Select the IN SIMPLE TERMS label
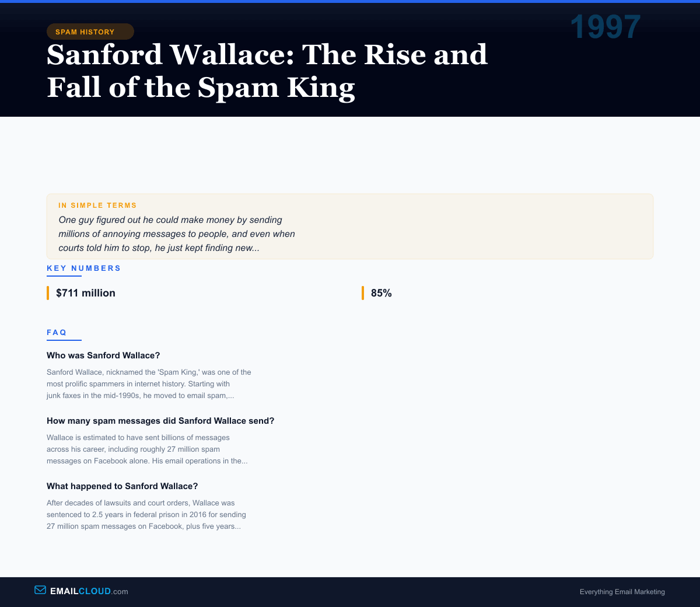Screen dimensions: 700x607 tap(97, 205)
